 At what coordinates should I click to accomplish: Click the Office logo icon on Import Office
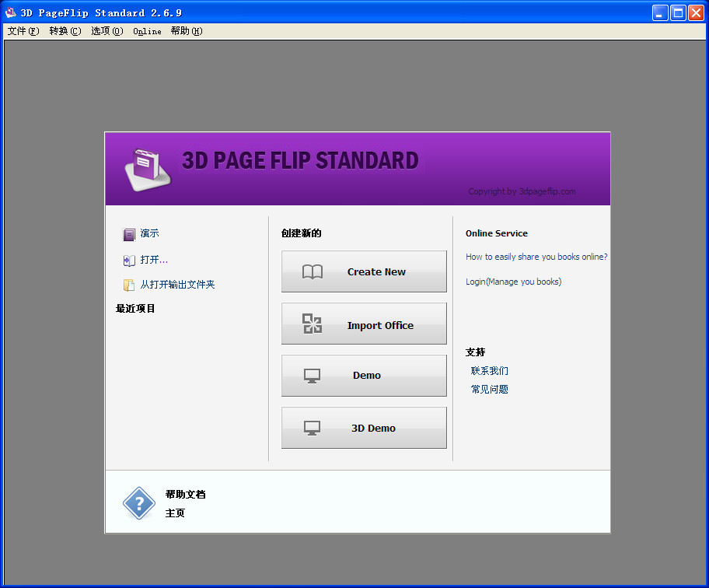tap(312, 324)
